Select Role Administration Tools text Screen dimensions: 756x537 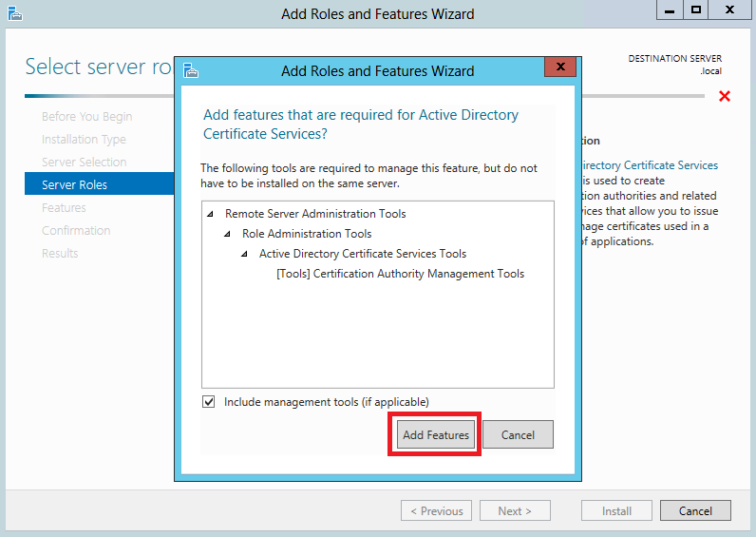coord(307,234)
